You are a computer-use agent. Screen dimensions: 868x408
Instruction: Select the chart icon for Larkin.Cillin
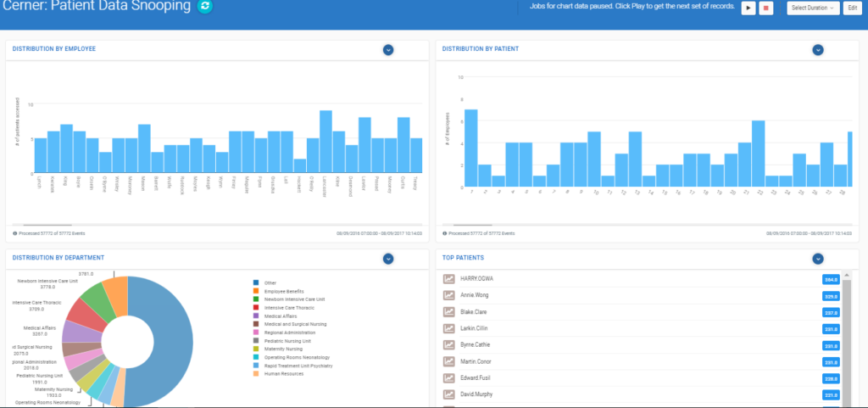[449, 328]
